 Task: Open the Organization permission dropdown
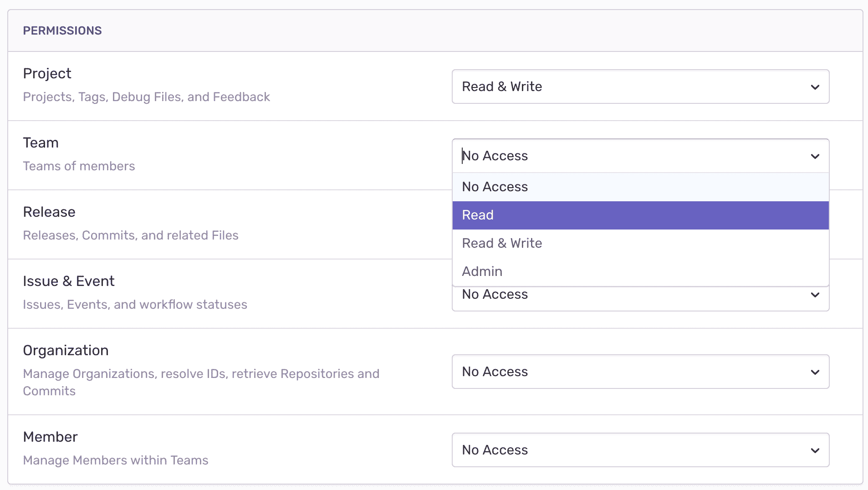[640, 372]
